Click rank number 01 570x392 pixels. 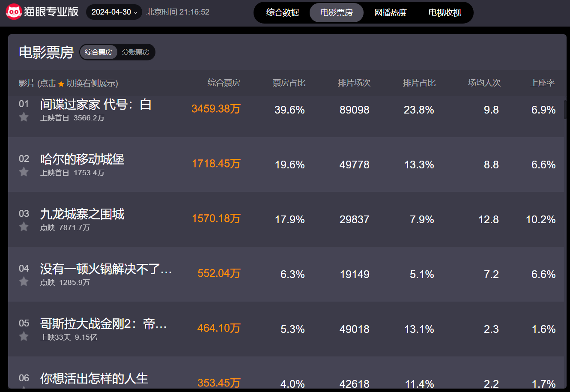click(24, 104)
